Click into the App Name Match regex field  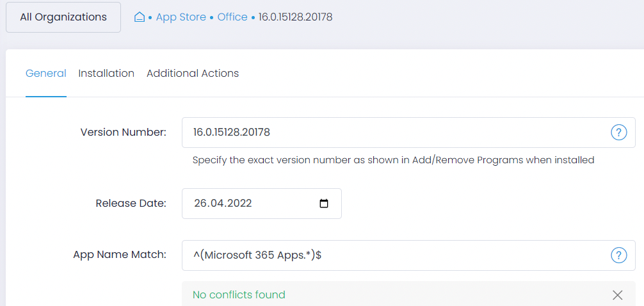tap(408, 255)
